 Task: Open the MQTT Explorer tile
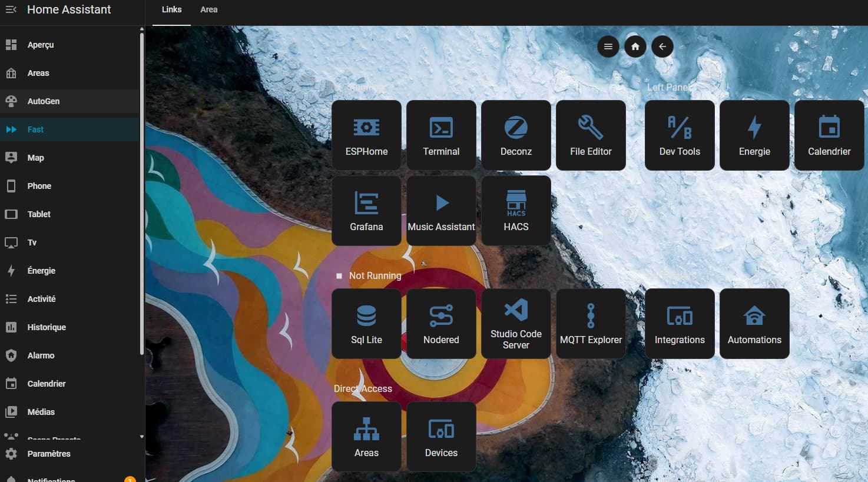click(591, 324)
